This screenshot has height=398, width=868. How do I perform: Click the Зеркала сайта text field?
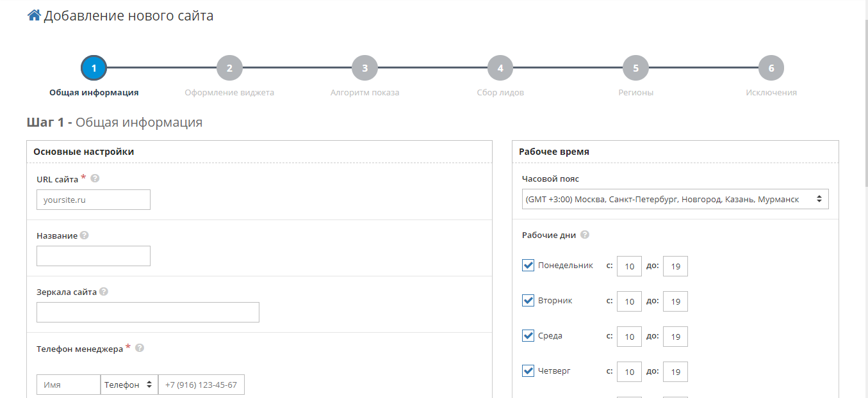pyautogui.click(x=148, y=312)
